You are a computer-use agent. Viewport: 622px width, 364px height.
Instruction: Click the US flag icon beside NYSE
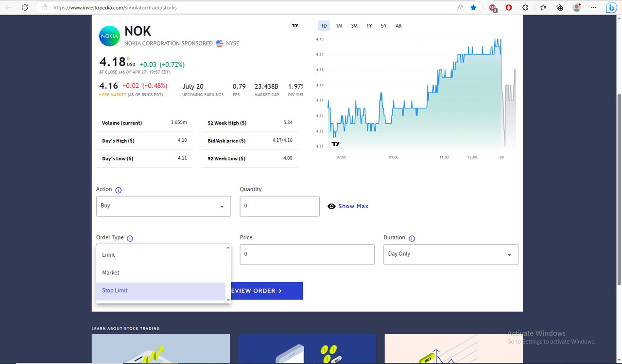coord(219,43)
